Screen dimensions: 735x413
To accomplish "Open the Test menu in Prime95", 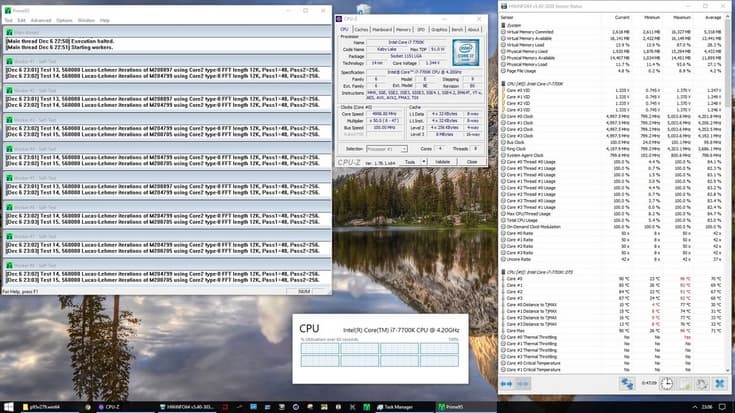I will click(8, 21).
